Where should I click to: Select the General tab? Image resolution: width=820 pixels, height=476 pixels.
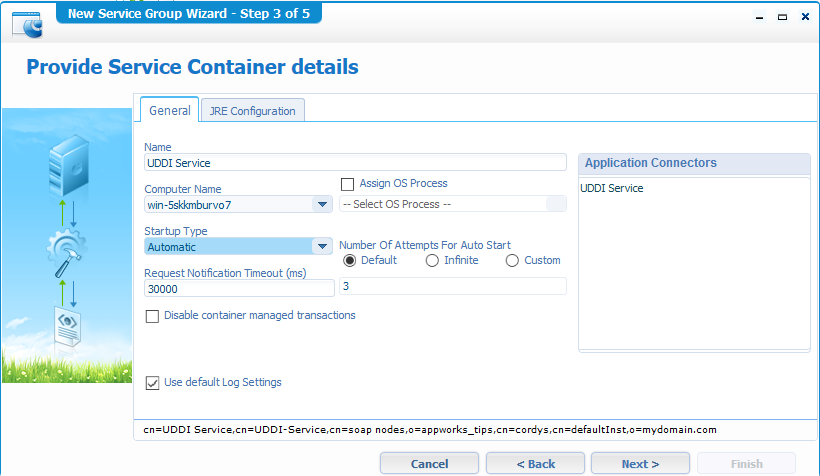pyautogui.click(x=169, y=111)
